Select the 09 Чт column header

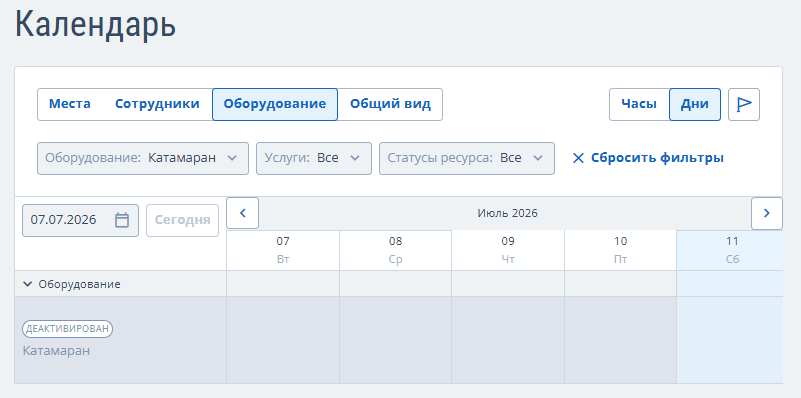click(x=508, y=250)
